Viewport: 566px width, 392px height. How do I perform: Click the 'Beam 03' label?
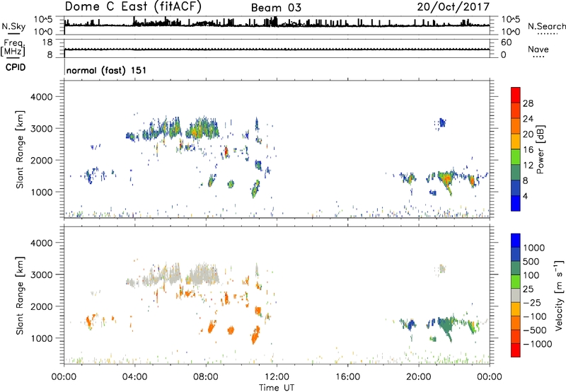[276, 8]
